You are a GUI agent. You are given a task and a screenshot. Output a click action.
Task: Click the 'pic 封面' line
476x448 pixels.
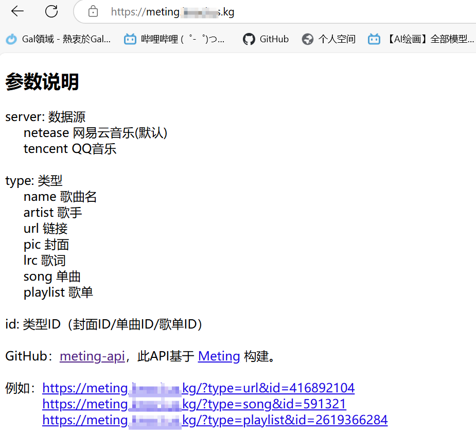pos(46,245)
